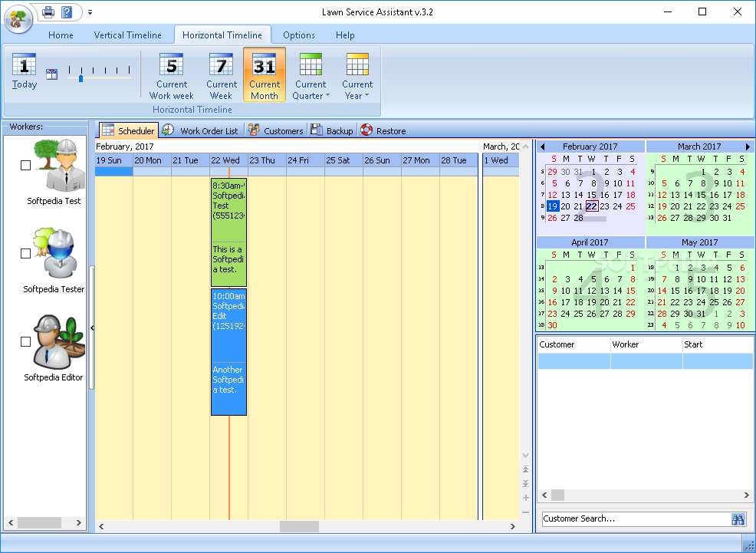Screen dimensions: 756x553
Task: Click the March 2017 calendar header
Action: (699, 146)
